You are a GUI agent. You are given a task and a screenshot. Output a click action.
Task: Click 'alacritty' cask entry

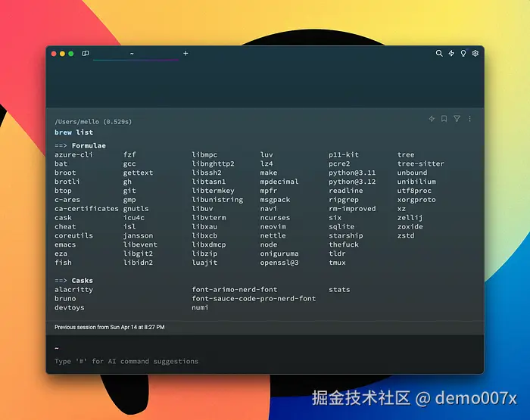(73, 290)
